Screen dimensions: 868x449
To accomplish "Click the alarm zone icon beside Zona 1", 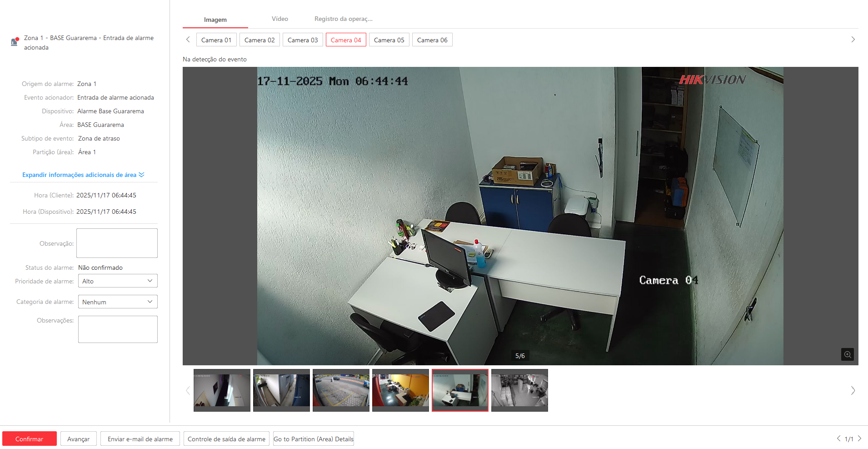I will (x=15, y=42).
